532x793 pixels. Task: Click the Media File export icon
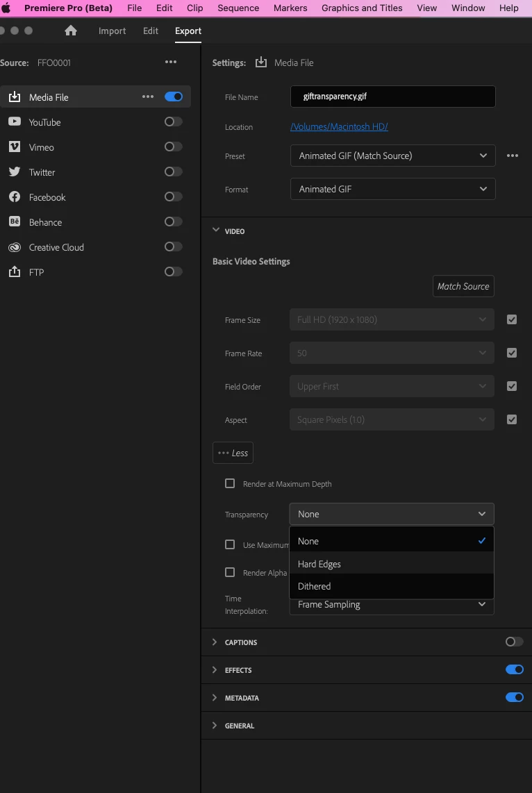tap(15, 97)
